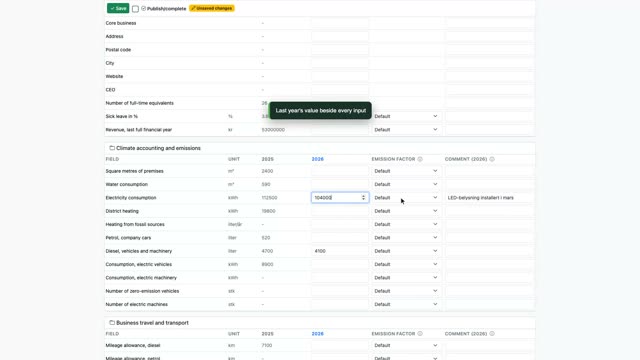Click the Climate accounting and emissions section title
640x360 pixels.
coord(158,148)
